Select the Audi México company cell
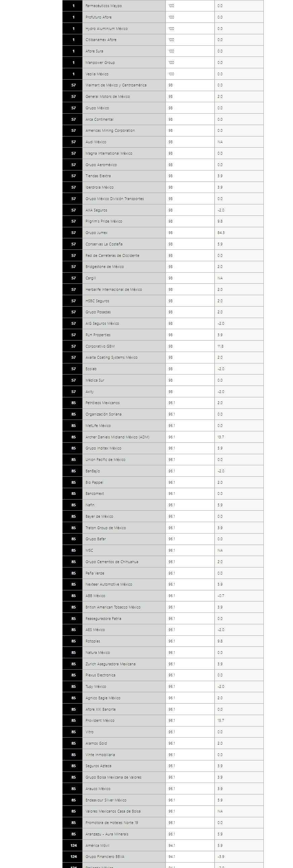The image size is (293, 868). click(x=124, y=142)
